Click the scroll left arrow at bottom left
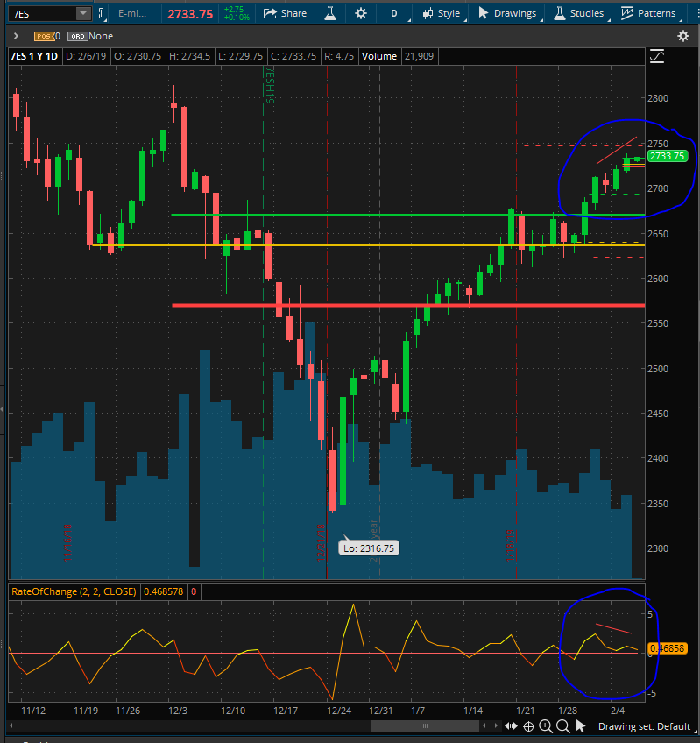The image size is (700, 743). (11, 725)
